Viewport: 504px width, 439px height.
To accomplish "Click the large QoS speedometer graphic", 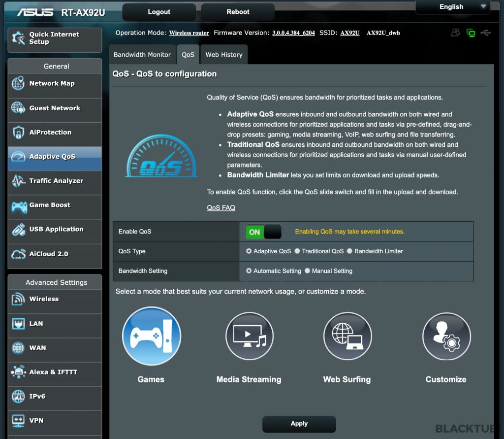I will (x=161, y=156).
